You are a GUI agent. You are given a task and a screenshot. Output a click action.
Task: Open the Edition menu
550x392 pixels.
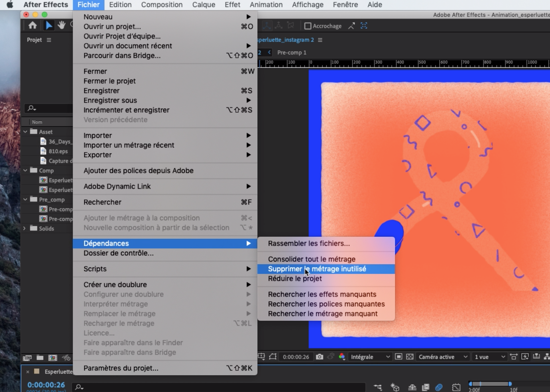120,5
